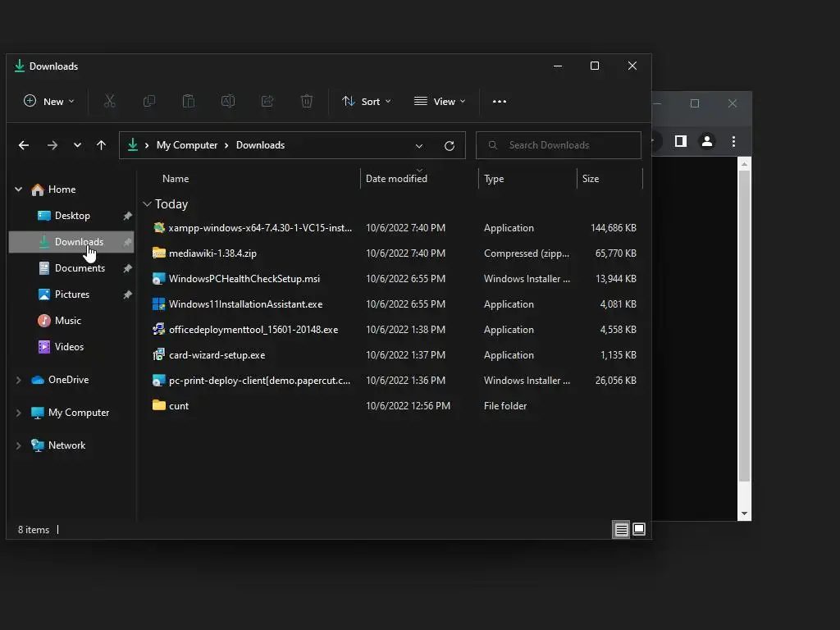Click My Computer in the breadcrumb path
The image size is (840, 630).
tap(187, 145)
